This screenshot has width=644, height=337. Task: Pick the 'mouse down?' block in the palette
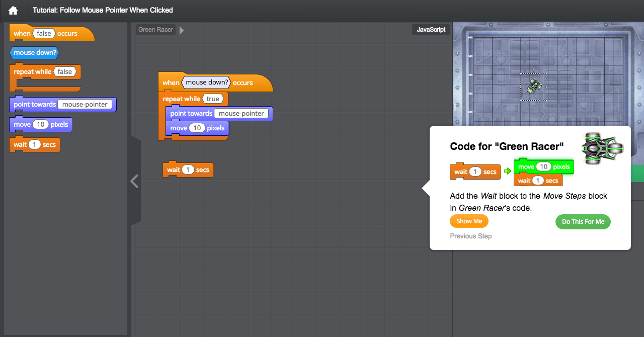[x=35, y=52]
